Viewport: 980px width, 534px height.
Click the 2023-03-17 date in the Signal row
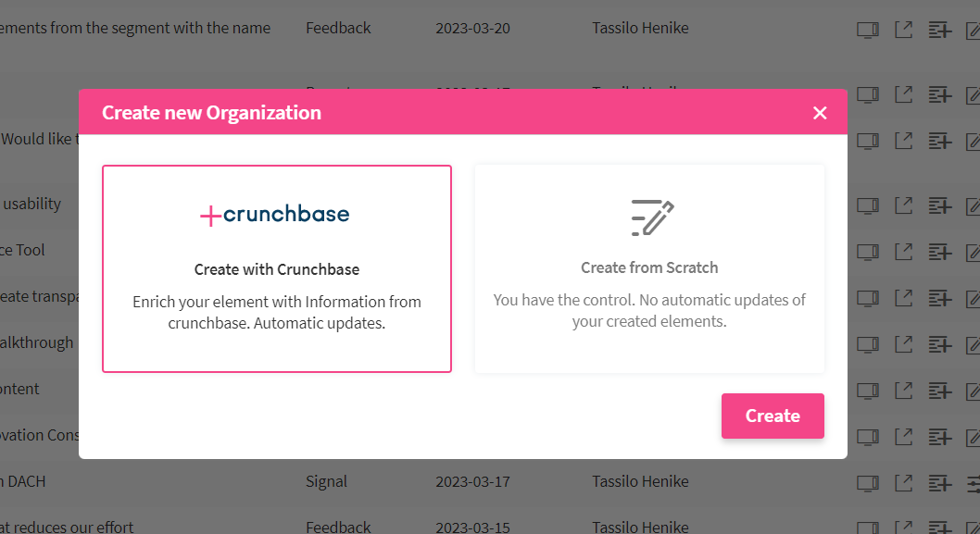(x=472, y=481)
